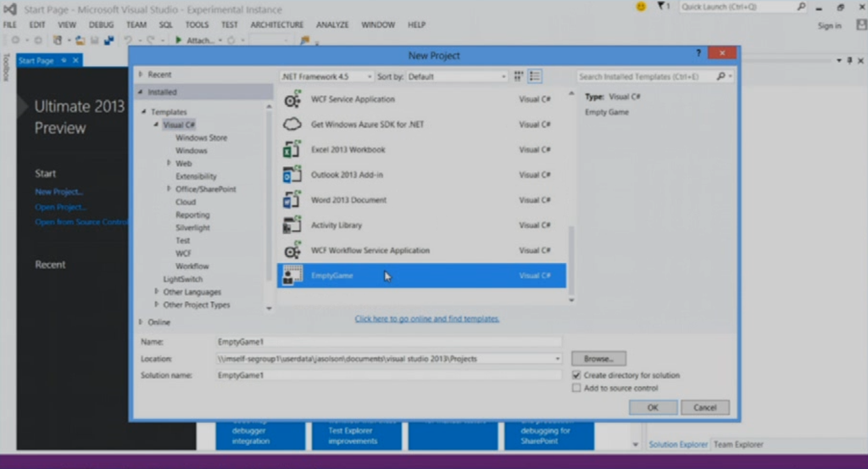Viewport: 868px width, 469px height.
Task: Expand the Recent section
Action: [x=141, y=74]
